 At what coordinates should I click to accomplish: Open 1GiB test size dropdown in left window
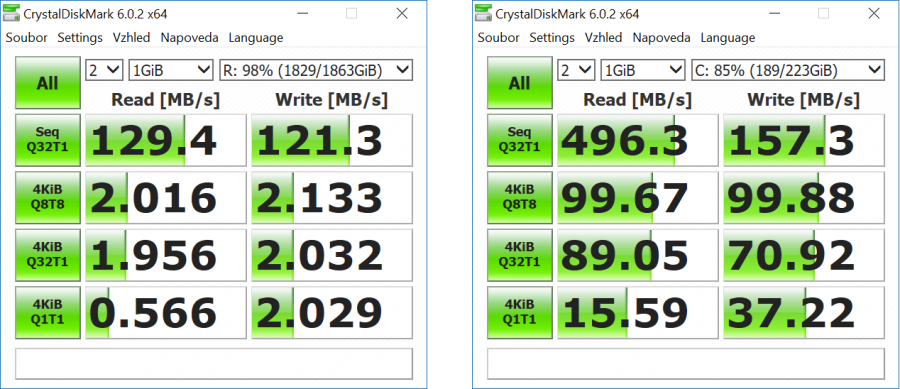coord(172,71)
